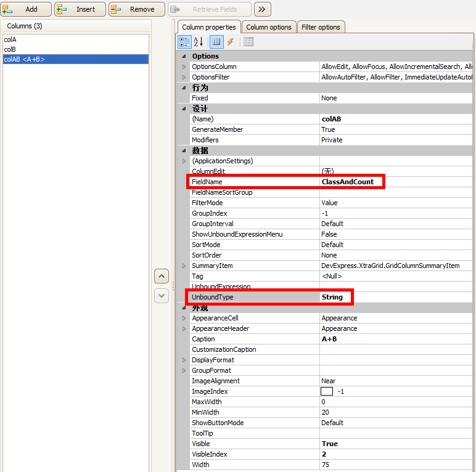476x472 pixels.
Task: Edit the VisibleIndex value 2
Action: (x=324, y=454)
